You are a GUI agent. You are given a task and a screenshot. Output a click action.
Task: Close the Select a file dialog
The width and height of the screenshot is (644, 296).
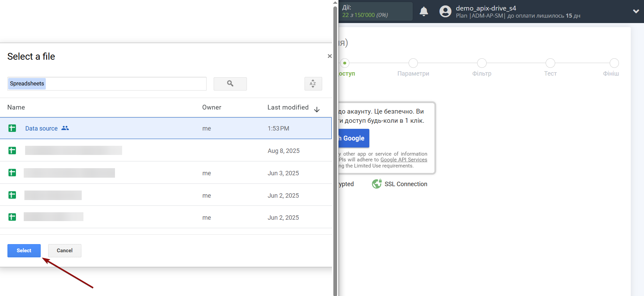pyautogui.click(x=330, y=56)
